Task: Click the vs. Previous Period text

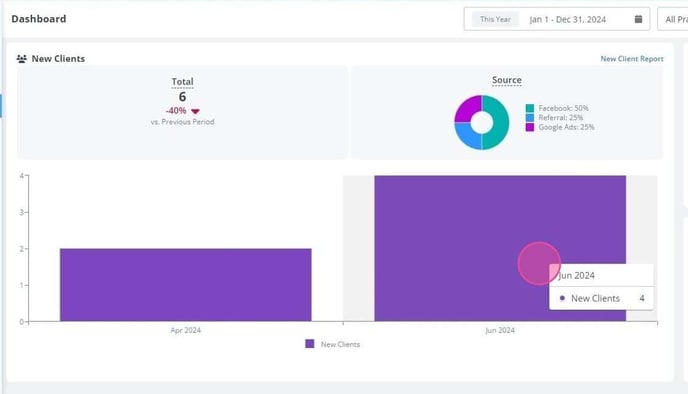Action: 182,122
